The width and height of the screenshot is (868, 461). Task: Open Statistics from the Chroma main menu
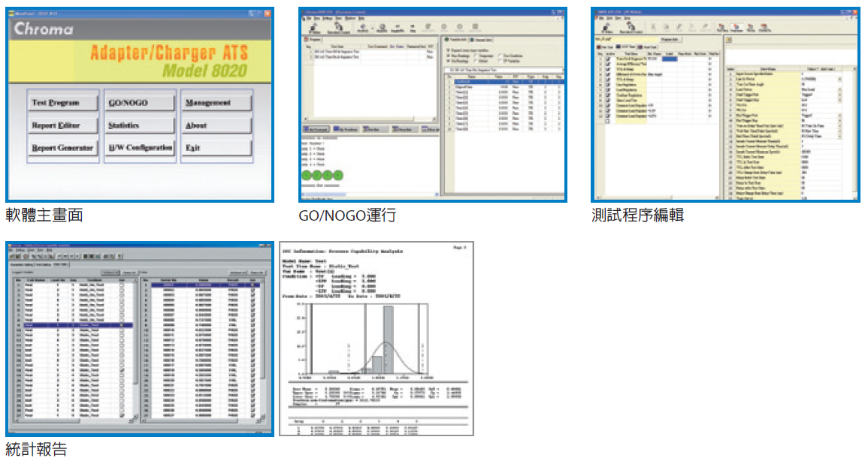point(140,125)
